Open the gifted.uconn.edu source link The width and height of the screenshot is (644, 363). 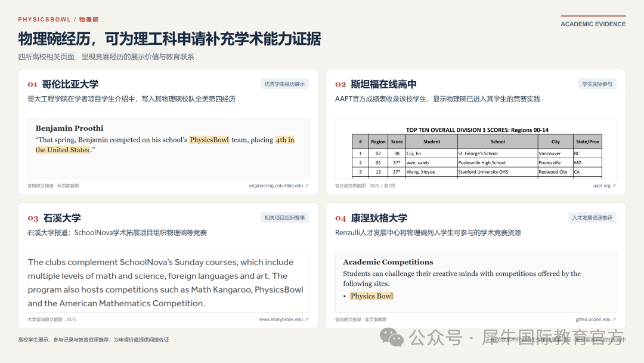pyautogui.click(x=596, y=319)
